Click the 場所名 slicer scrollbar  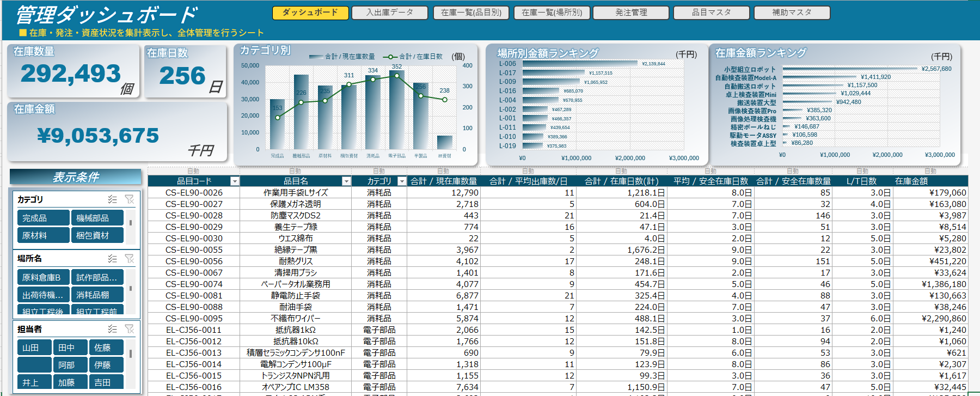[131, 292]
